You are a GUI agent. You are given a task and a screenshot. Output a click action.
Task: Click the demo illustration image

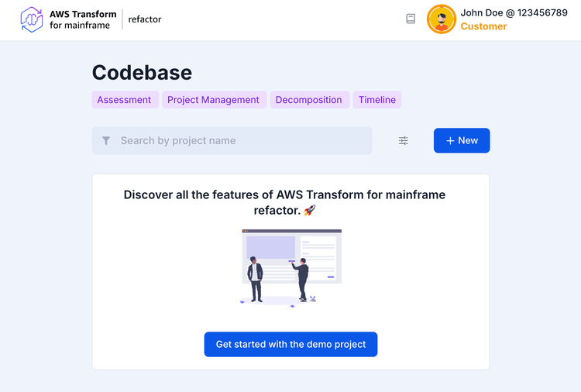coord(290,268)
